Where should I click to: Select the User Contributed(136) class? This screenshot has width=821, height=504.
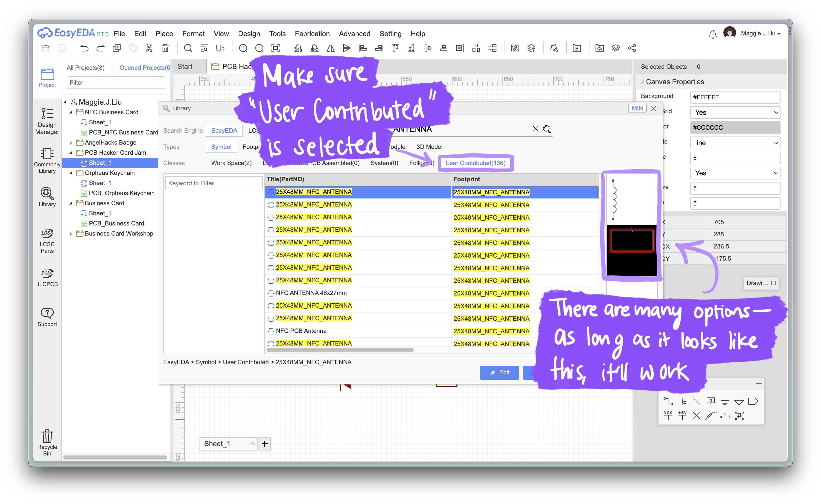[x=475, y=163]
